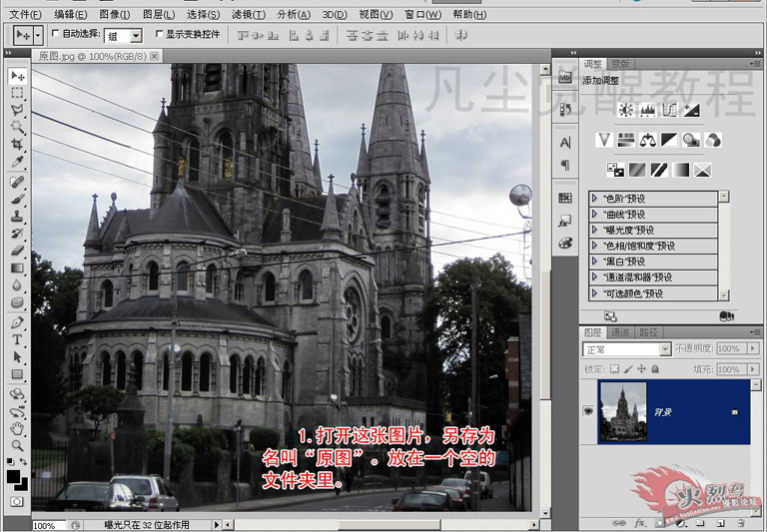
Task: Open the 正常 blend mode dropdown
Action: click(x=665, y=349)
